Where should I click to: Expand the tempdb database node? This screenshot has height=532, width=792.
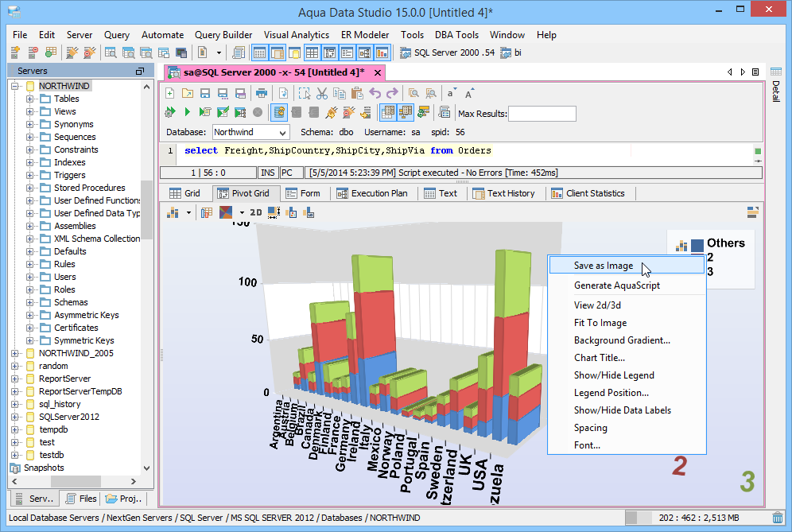tap(15, 429)
